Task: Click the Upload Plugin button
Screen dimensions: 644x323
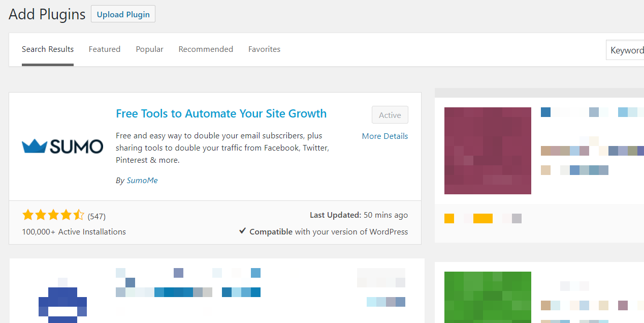Action: [122, 14]
